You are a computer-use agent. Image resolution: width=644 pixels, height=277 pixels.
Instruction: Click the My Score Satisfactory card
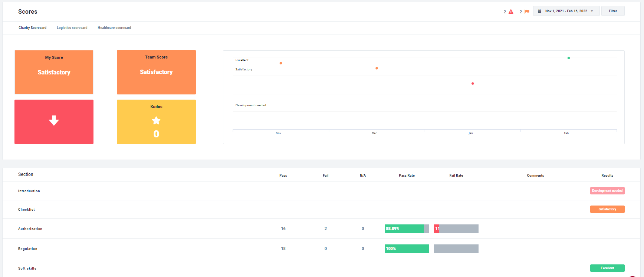[x=54, y=72]
